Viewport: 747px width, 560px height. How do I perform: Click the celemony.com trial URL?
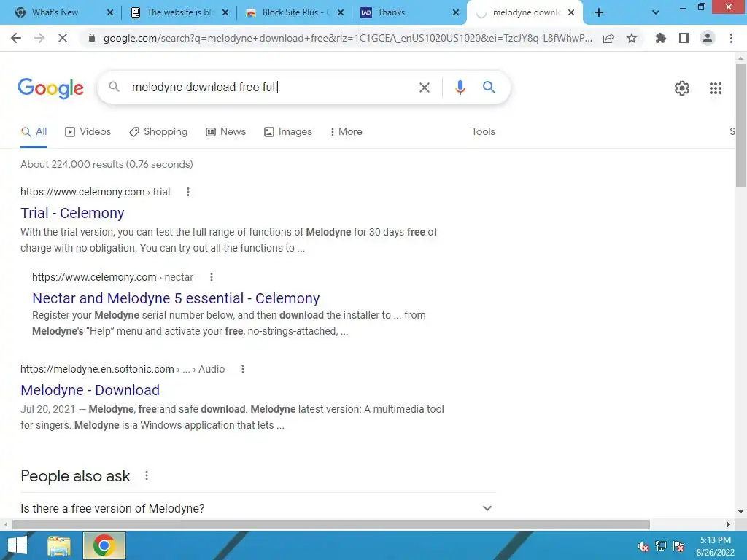(96, 192)
